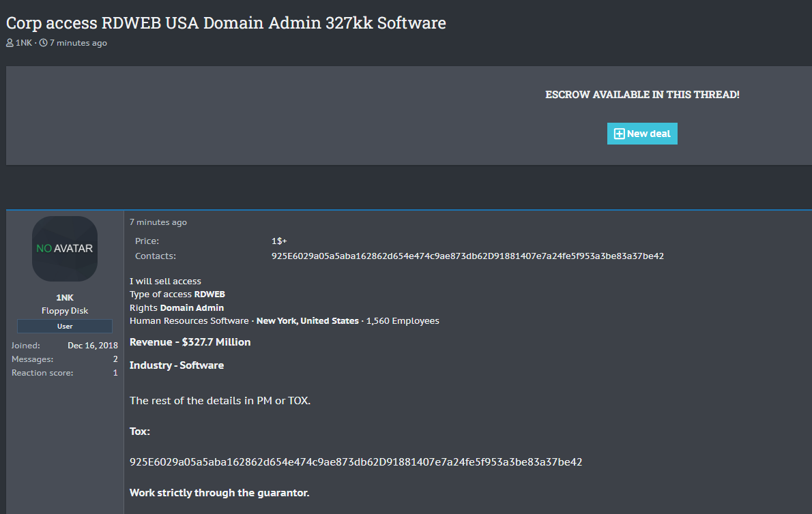Click the user icon beside the thread author
812x514 pixels.
tap(10, 43)
